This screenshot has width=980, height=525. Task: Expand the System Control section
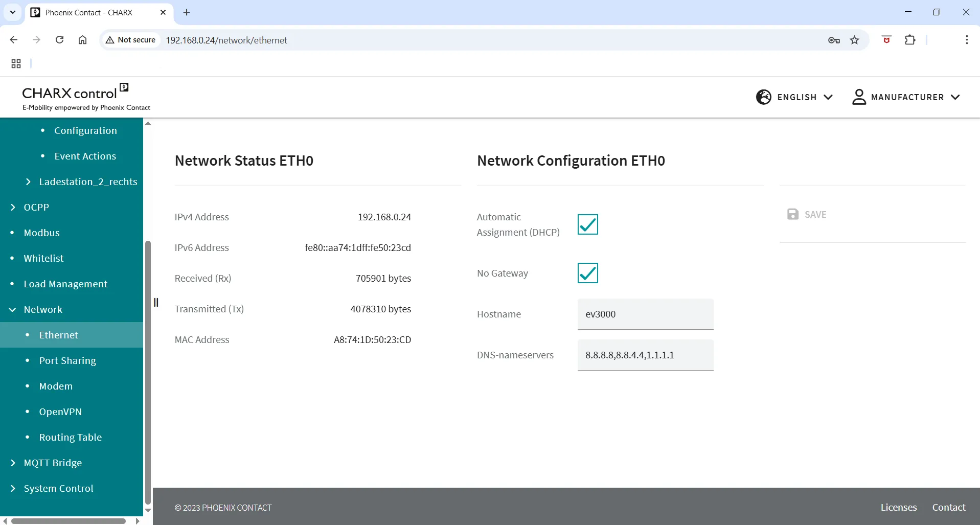13,488
